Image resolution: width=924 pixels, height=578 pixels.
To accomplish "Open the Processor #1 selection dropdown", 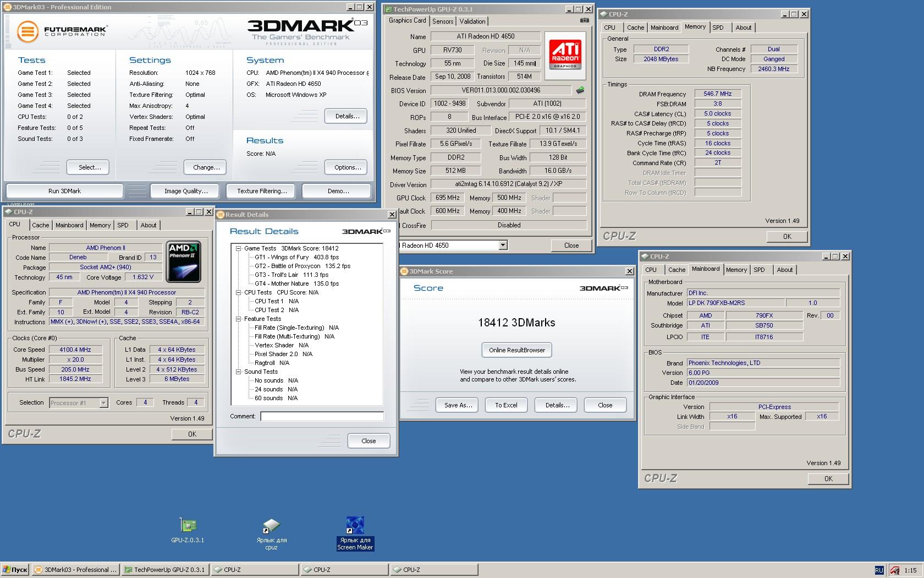I will coord(103,403).
